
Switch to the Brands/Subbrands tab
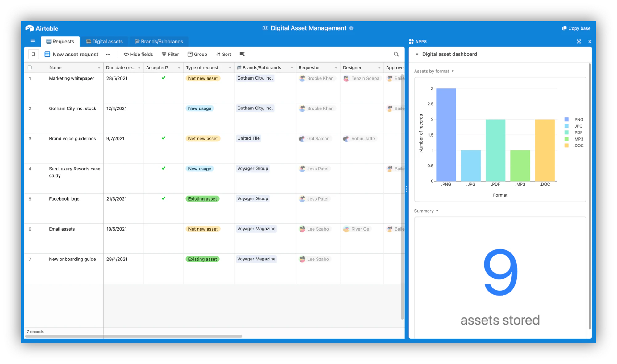[x=159, y=41]
